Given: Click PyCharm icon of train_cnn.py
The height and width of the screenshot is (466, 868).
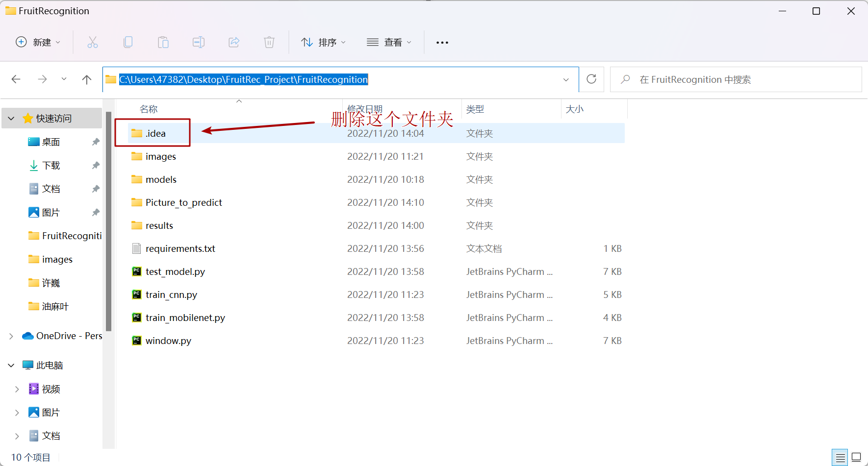Looking at the screenshot, I should click(137, 294).
